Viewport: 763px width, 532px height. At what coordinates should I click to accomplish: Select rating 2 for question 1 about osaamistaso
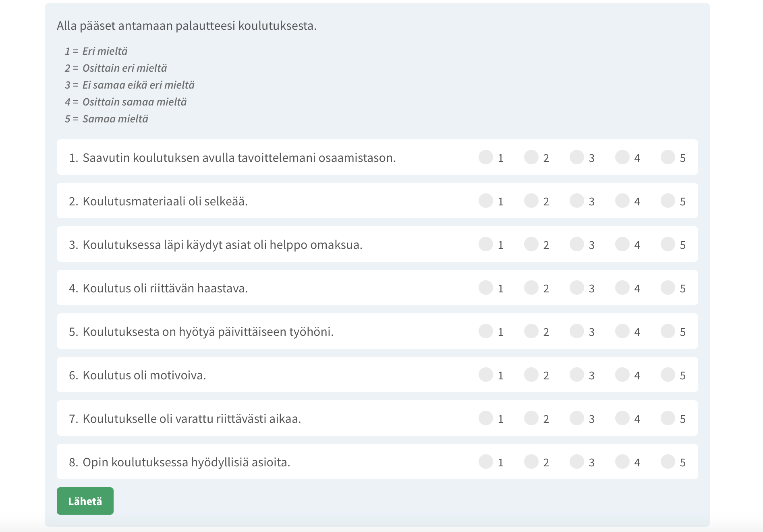pyautogui.click(x=531, y=157)
